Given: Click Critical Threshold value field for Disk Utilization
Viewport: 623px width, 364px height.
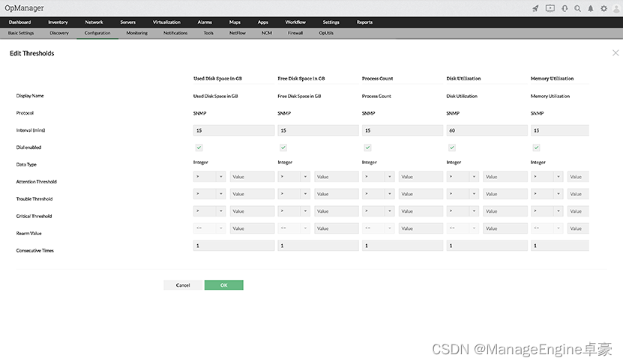Looking at the screenshot, I should (x=505, y=211).
